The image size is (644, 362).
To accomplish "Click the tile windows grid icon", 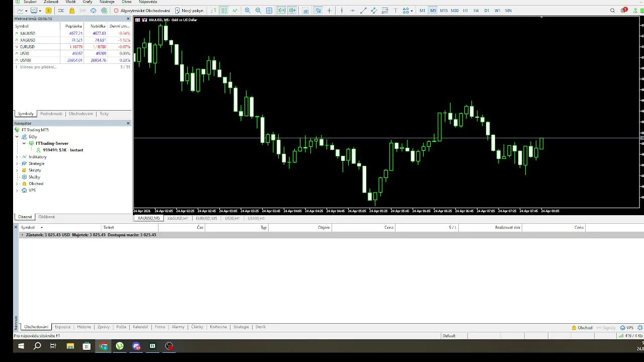I will pos(269,11).
